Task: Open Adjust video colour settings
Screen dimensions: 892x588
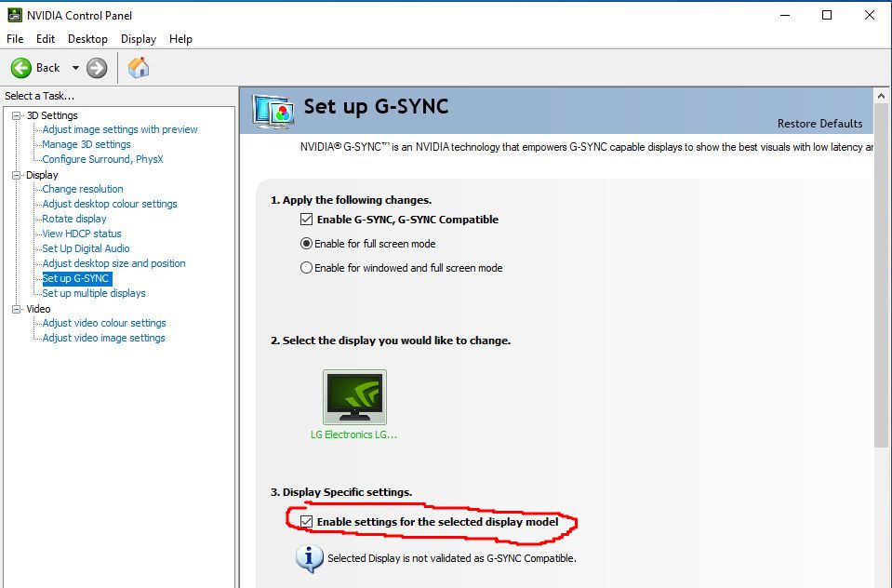Action: pyautogui.click(x=104, y=323)
